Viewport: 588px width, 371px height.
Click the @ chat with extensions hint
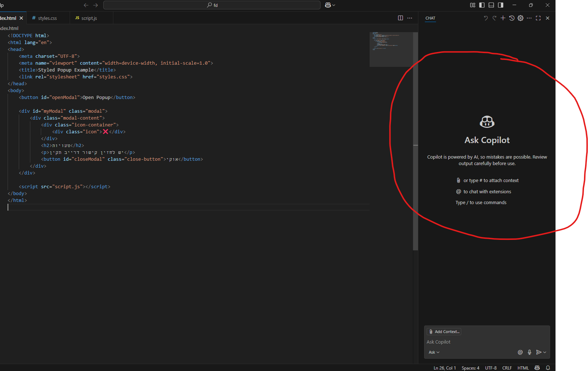(484, 191)
